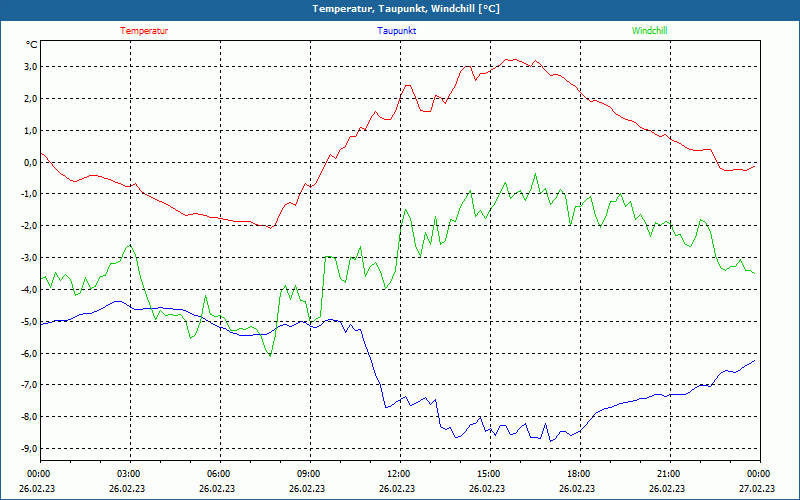Click the '21:00' time axis label
This screenshot has width=800, height=500.
point(669,474)
